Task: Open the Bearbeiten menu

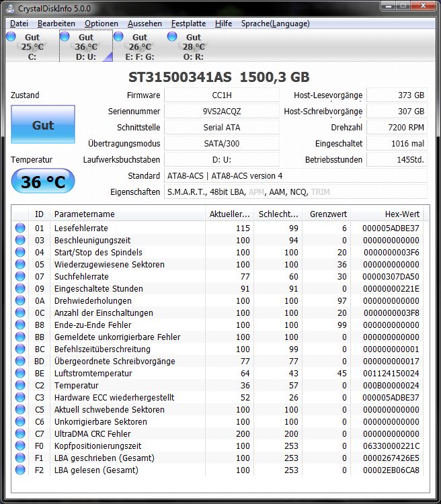Action: click(56, 24)
